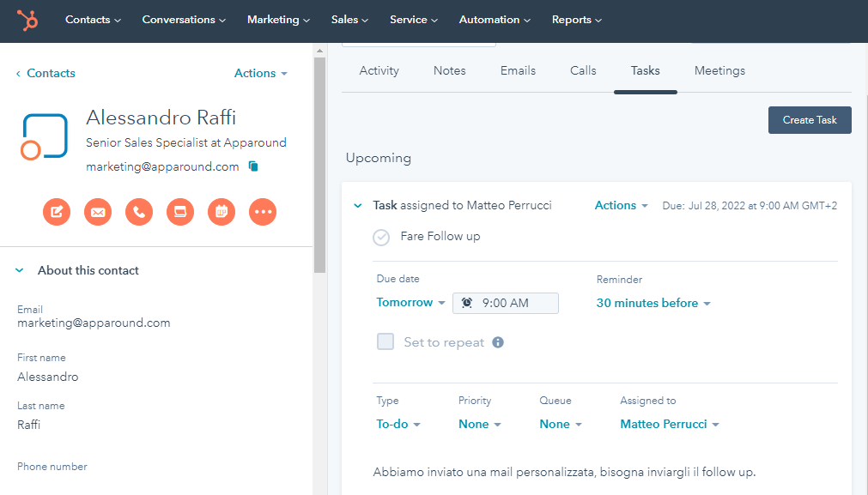The image size is (868, 495).
Task: Click the orange email envelope icon
Action: (x=98, y=212)
